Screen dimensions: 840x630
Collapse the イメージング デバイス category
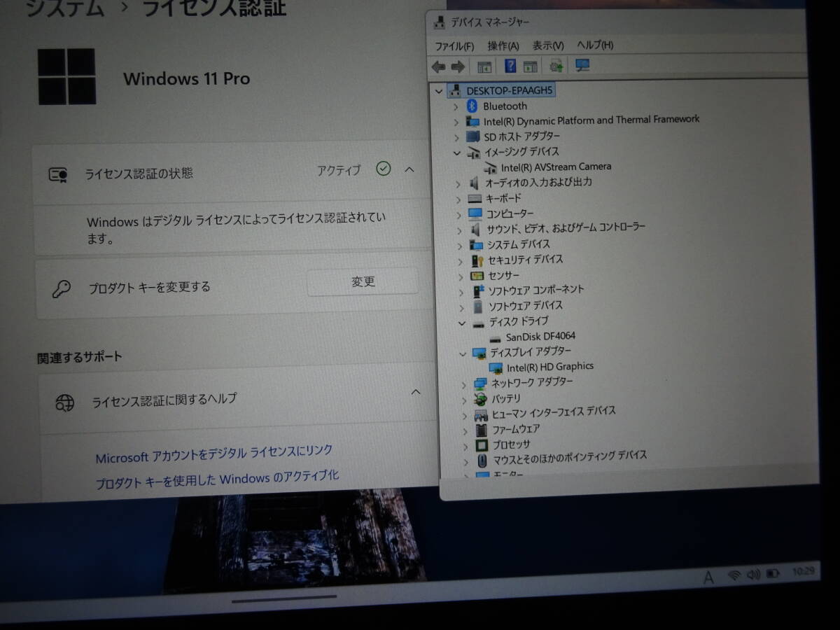[x=456, y=153]
